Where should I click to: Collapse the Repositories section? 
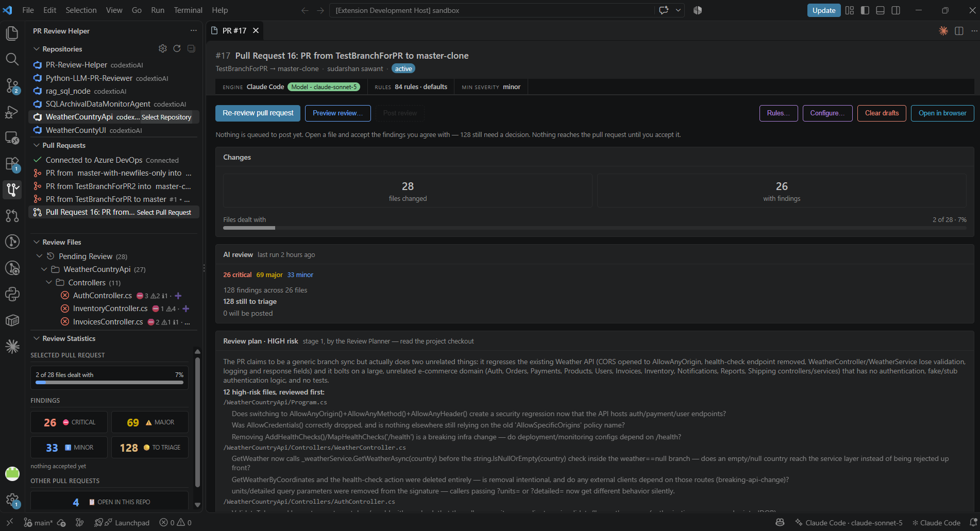37,49
